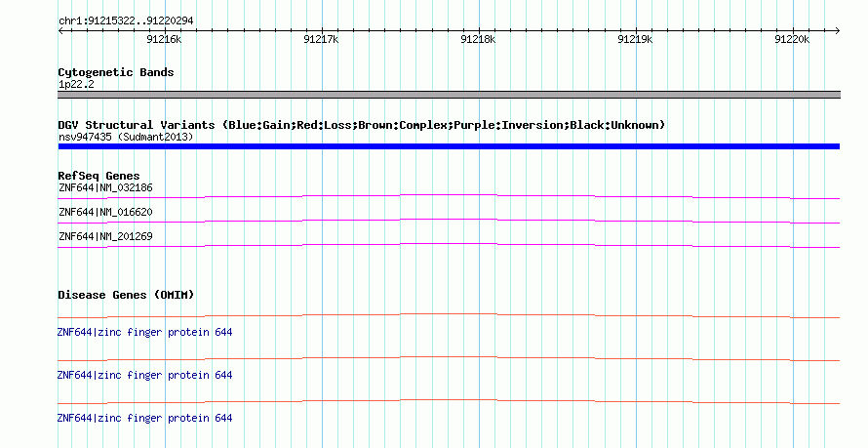
Task: Open the nsv947435 (Sudmant2013) variant label
Action: [x=126, y=137]
